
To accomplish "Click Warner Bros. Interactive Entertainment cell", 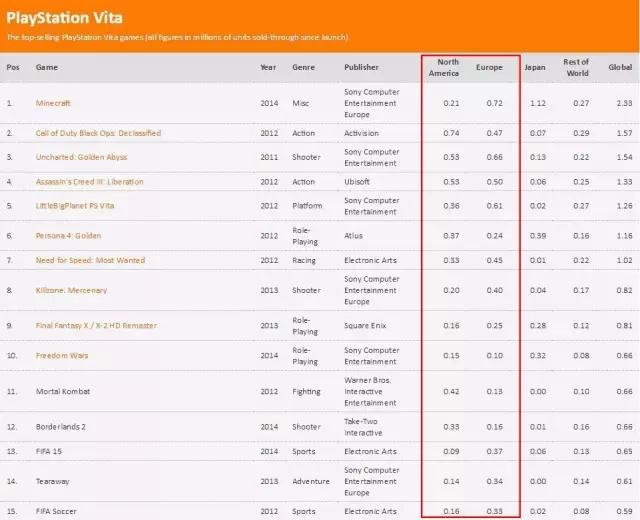I will pos(370,391).
